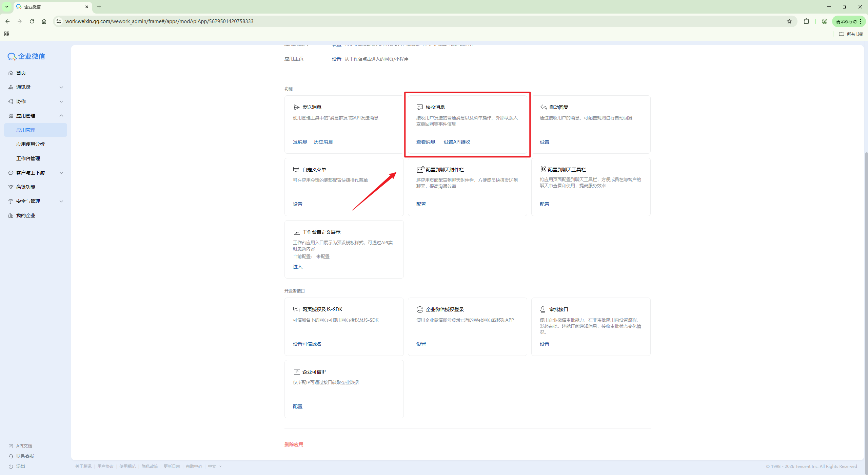The image size is (868, 475).
Task: Click the 首页 home icon
Action: (x=11, y=73)
